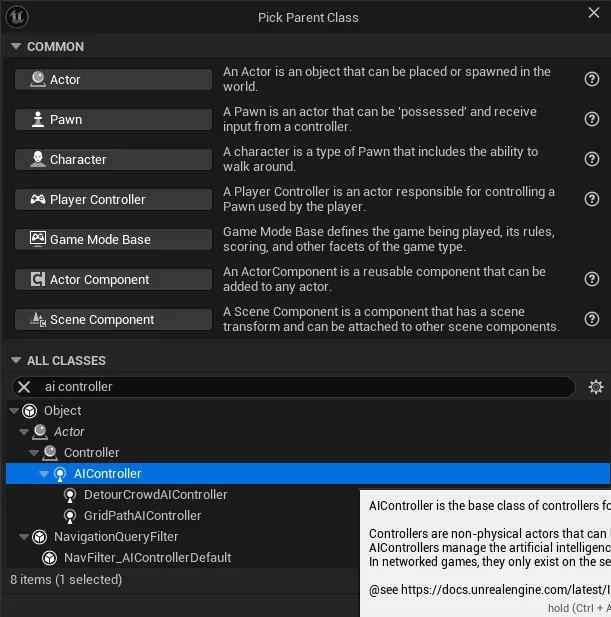Viewport: 611px width, 617px height.
Task: Select the AIController class row
Action: pos(308,473)
